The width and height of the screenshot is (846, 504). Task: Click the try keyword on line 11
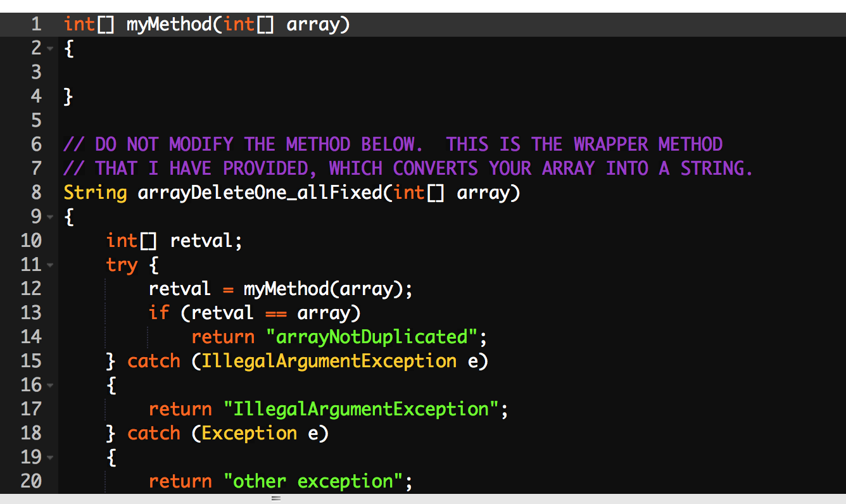[x=122, y=265]
